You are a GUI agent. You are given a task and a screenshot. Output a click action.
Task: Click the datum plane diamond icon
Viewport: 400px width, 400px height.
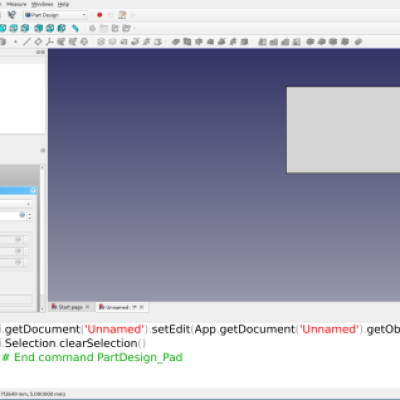point(38,42)
